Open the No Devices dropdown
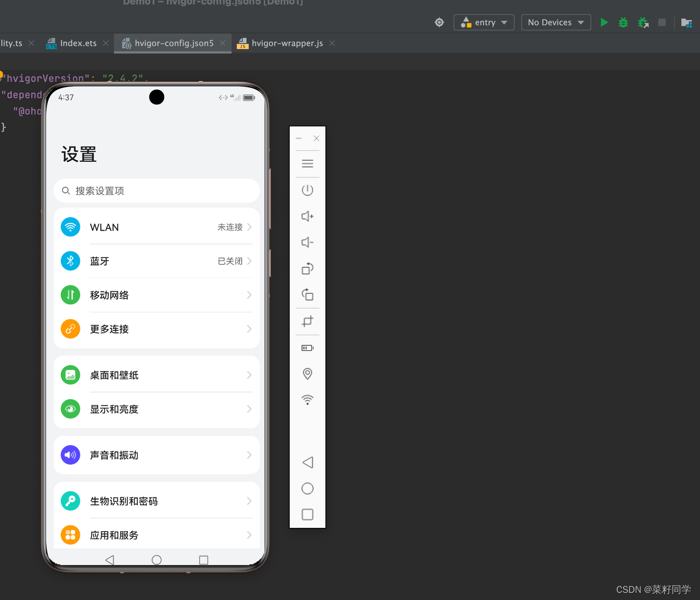 (x=556, y=22)
